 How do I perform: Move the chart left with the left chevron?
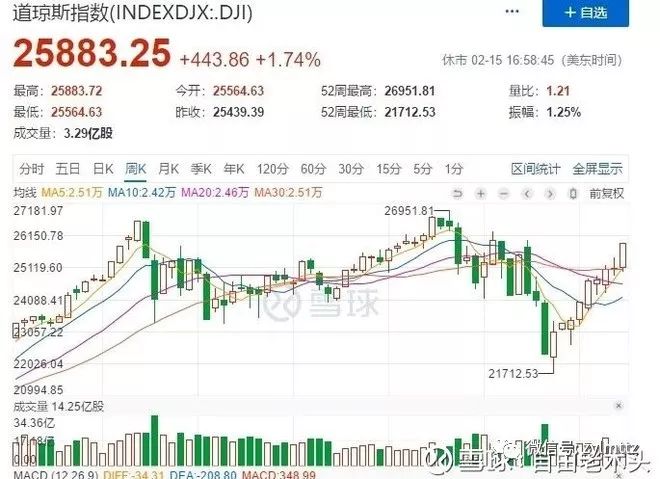click(x=527, y=194)
